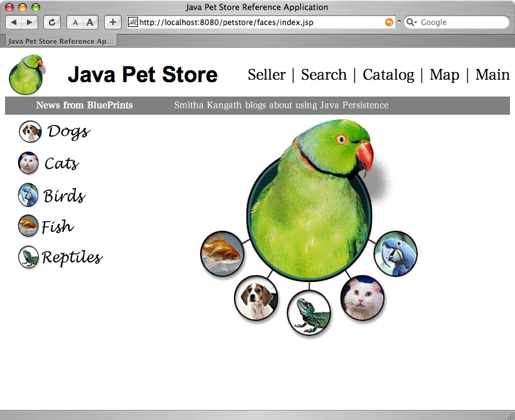Click the blue macaw bubble near parrot
The height and width of the screenshot is (420, 515).
click(x=395, y=253)
